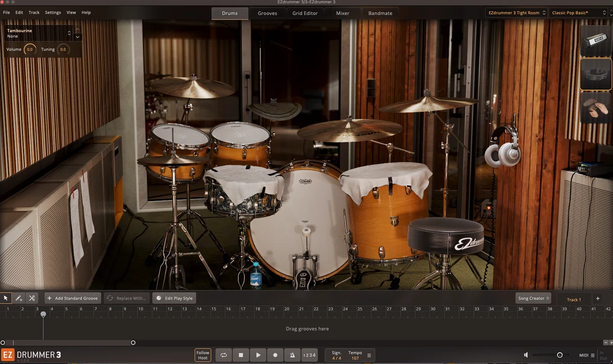This screenshot has width=613, height=364.
Task: Open the File menu
Action: (x=6, y=12)
